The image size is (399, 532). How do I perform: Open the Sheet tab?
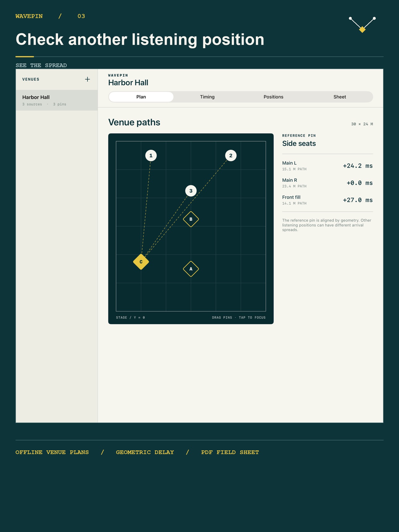[x=340, y=97]
